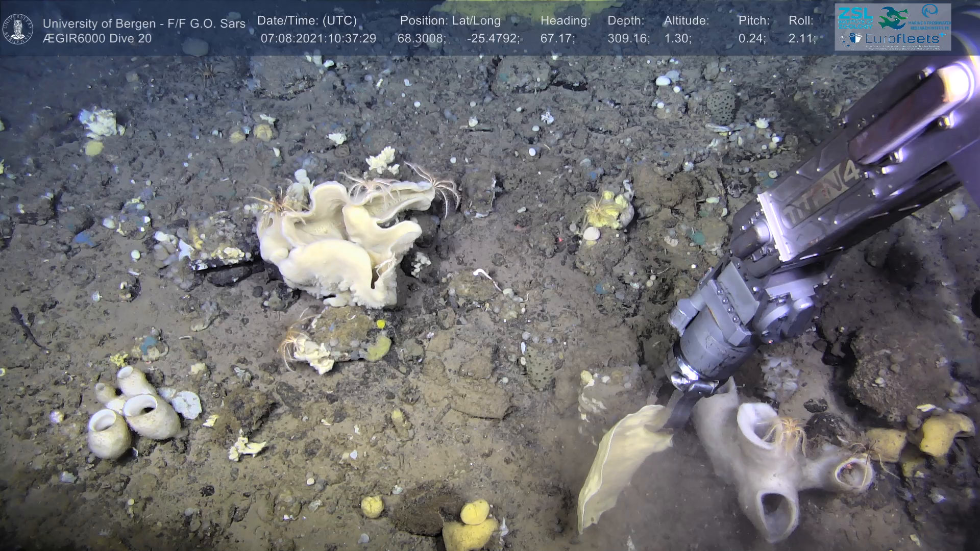Click the Altitude value 1.30
Image resolution: width=980 pixels, height=551 pixels.
click(x=677, y=39)
